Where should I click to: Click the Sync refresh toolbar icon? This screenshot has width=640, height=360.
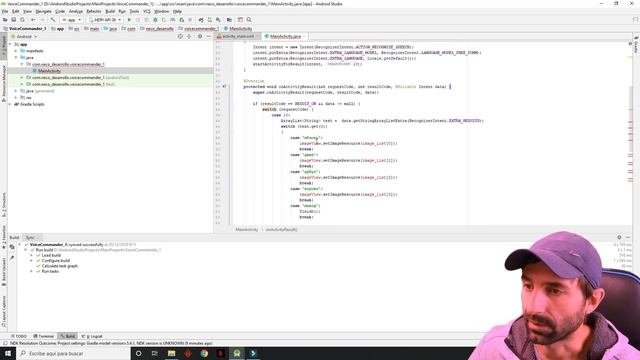[22, 20]
